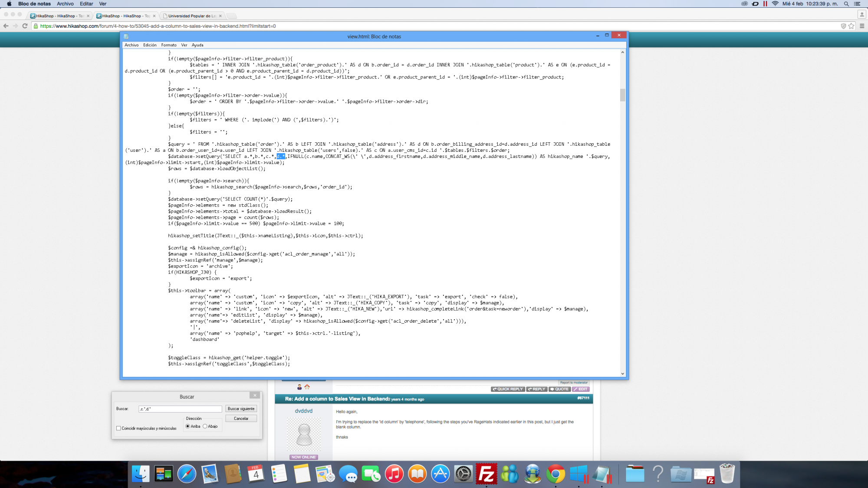Expand the Notepad 'Edición' menu

pos(150,45)
